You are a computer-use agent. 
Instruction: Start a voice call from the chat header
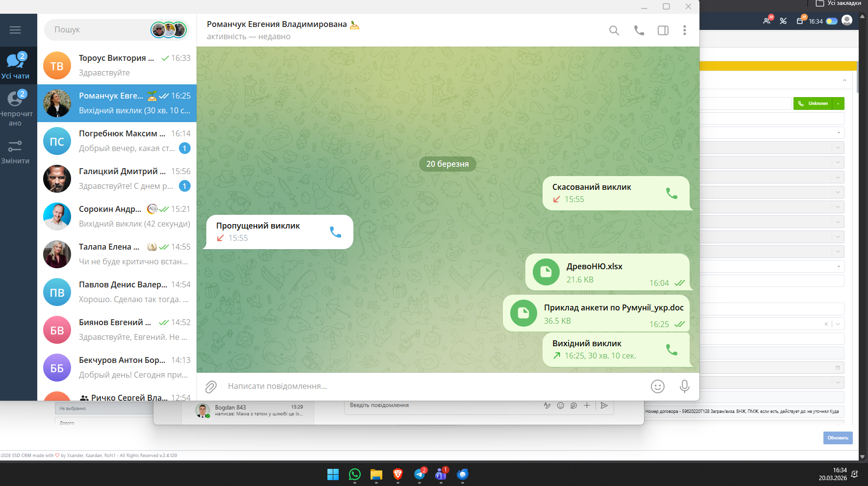(x=639, y=30)
